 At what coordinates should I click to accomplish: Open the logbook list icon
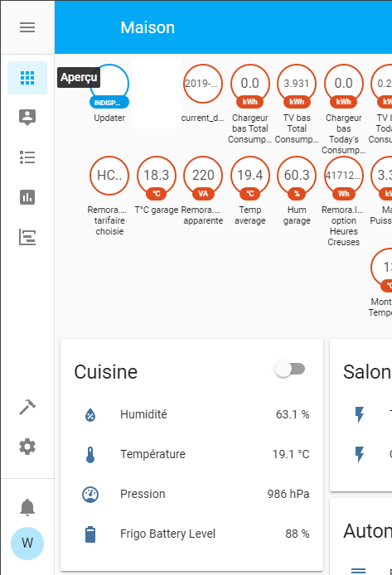click(27, 157)
